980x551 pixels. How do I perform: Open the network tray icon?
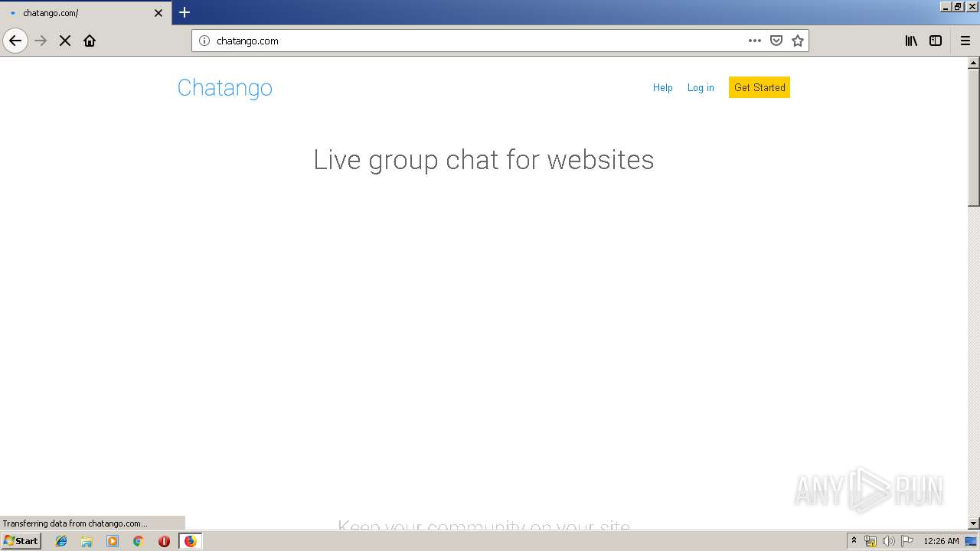pyautogui.click(x=871, y=541)
